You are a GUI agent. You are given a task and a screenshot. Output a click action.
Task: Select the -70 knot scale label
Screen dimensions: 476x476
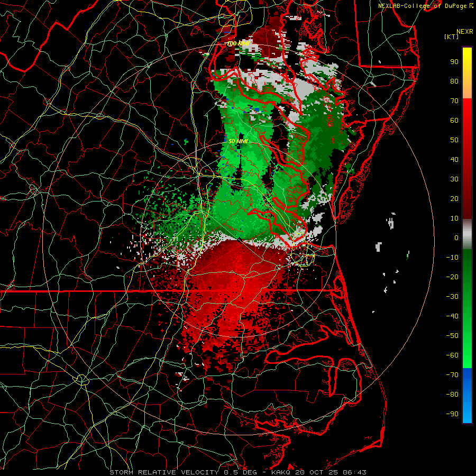[x=452, y=375]
